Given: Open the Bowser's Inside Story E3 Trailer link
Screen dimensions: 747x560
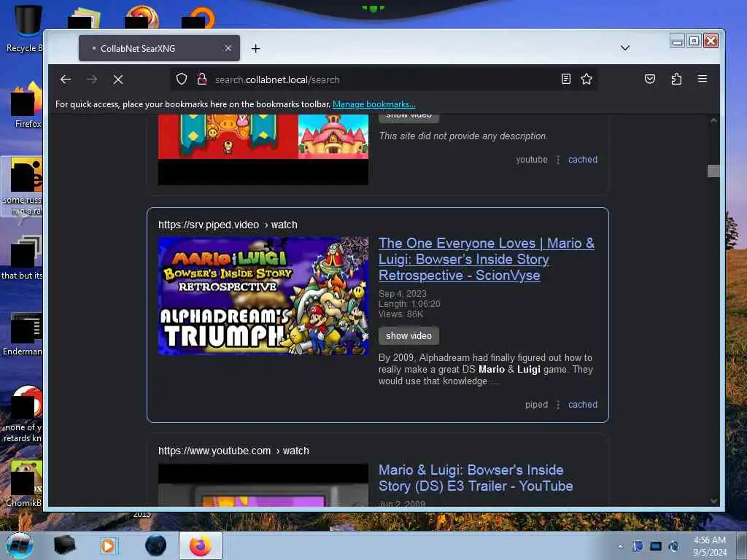Looking at the screenshot, I should tap(476, 478).
